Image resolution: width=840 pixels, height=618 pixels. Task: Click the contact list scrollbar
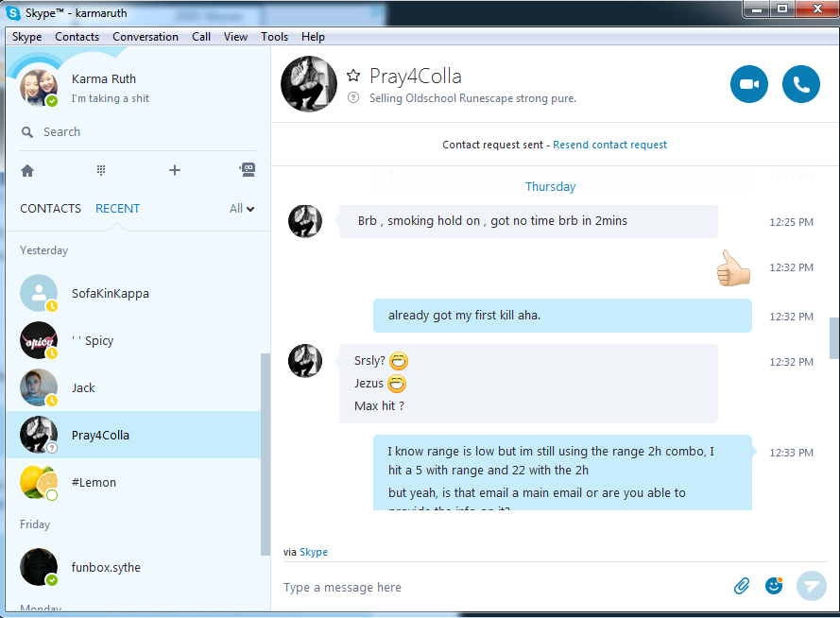[266, 455]
